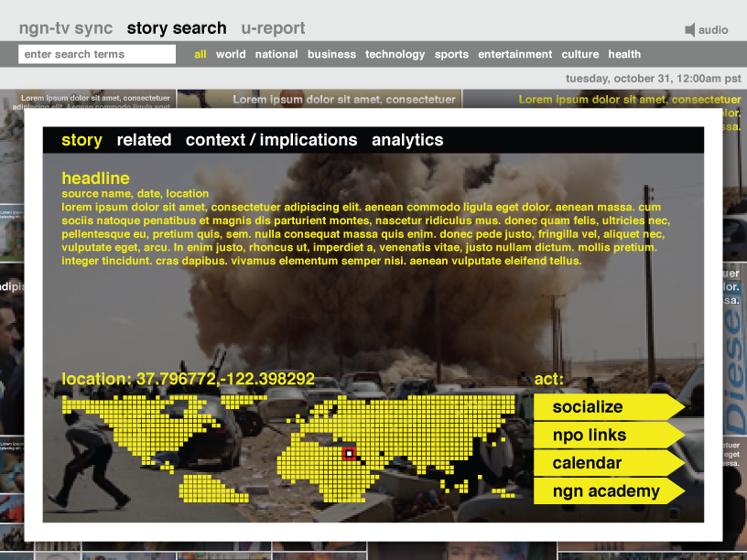Filter stories by health
Viewport: 747px width, 560px height.
point(624,54)
